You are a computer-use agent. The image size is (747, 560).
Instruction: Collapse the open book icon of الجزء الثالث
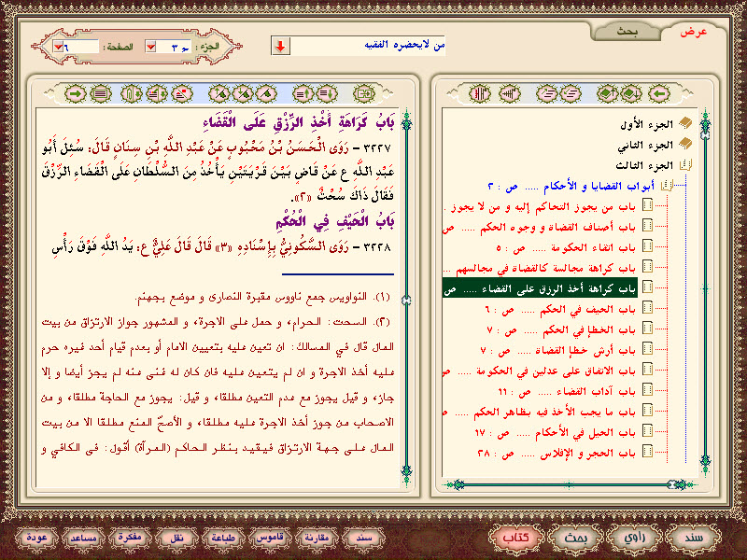pyautogui.click(x=685, y=165)
